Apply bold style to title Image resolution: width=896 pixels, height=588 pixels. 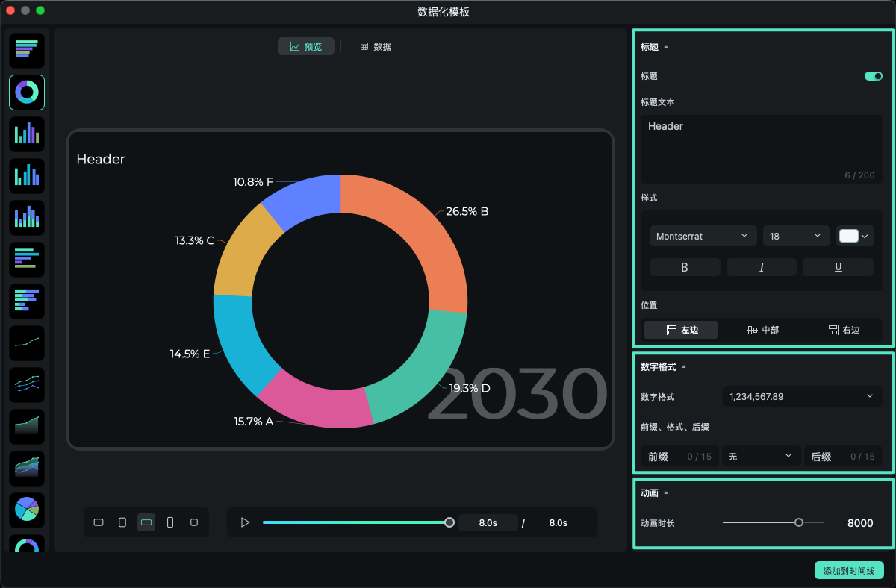pos(685,267)
